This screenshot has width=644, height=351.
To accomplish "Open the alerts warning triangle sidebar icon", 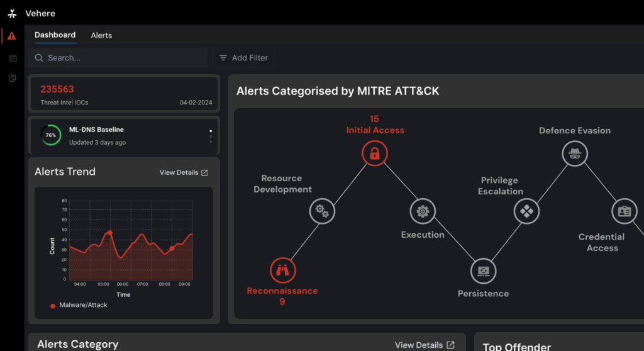I will (x=12, y=36).
